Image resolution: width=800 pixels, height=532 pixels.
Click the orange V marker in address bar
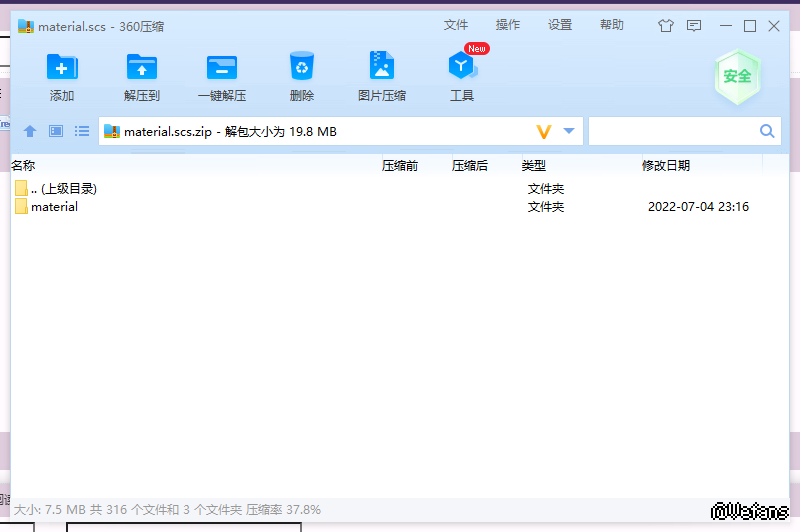(x=544, y=131)
